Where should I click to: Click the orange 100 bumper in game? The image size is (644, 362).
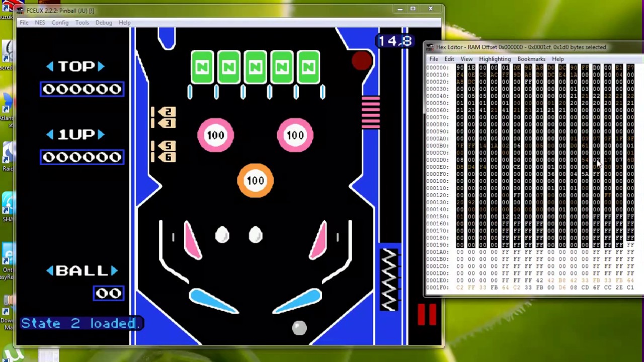(x=256, y=180)
